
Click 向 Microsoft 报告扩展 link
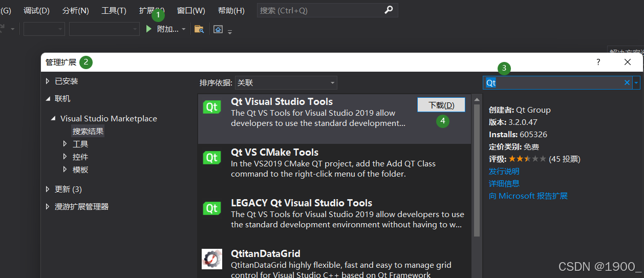click(x=528, y=196)
